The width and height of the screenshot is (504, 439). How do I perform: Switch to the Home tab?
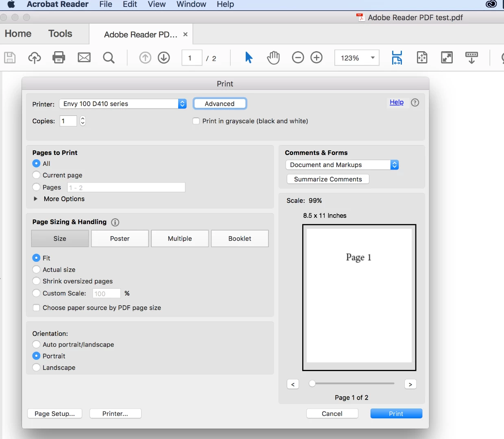click(x=18, y=34)
